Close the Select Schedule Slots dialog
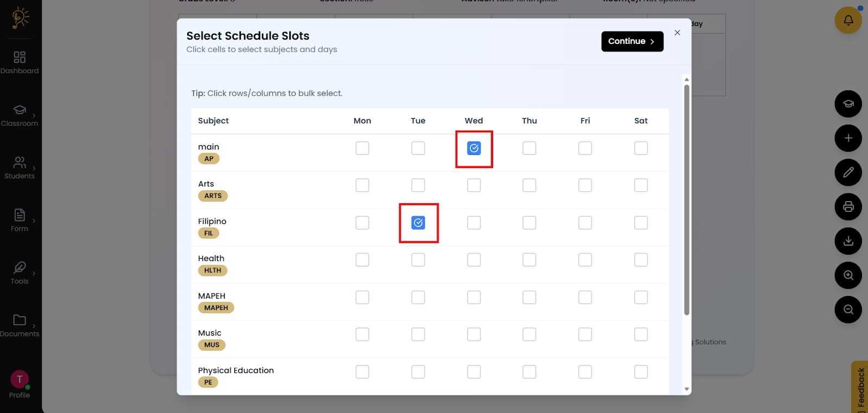 [677, 33]
